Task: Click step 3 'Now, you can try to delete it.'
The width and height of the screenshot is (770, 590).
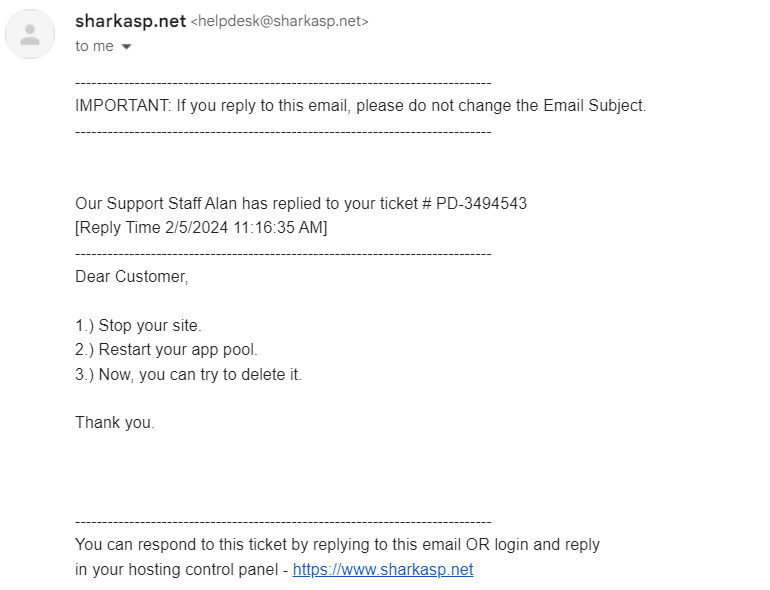Action: point(188,375)
